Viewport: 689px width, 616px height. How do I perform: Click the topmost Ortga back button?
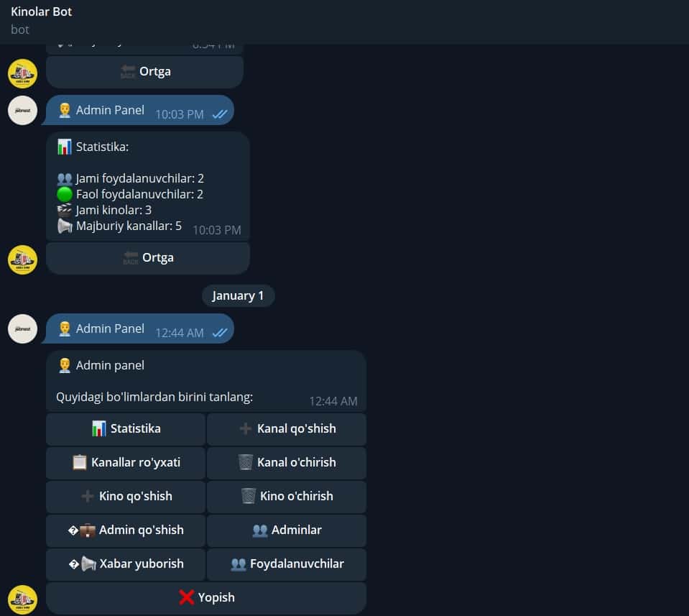click(144, 72)
